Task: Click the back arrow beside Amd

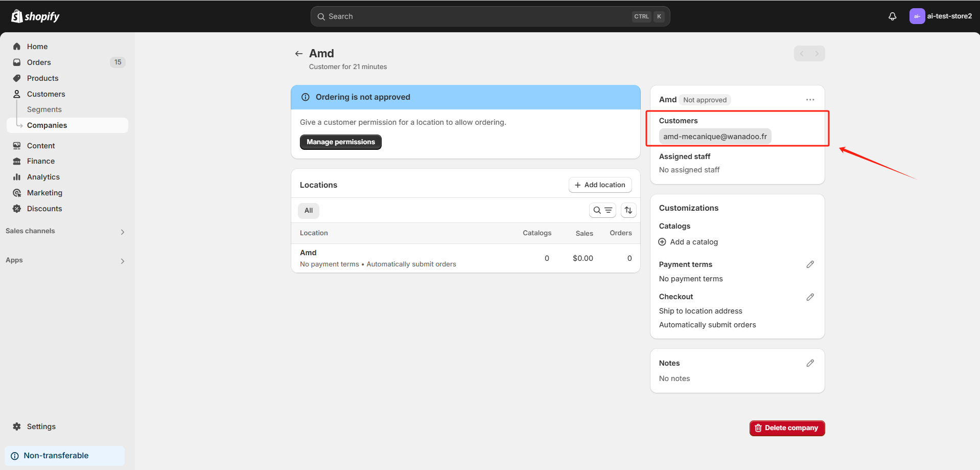Action: click(x=299, y=54)
